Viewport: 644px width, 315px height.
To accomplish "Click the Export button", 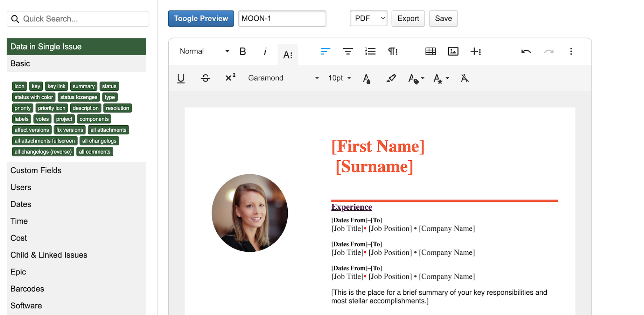I will coord(408,19).
